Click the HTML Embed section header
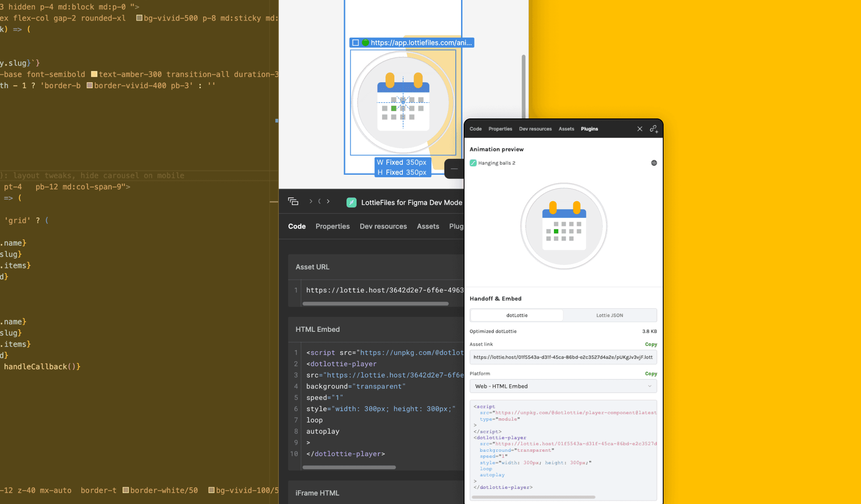861x504 pixels. pyautogui.click(x=376, y=330)
